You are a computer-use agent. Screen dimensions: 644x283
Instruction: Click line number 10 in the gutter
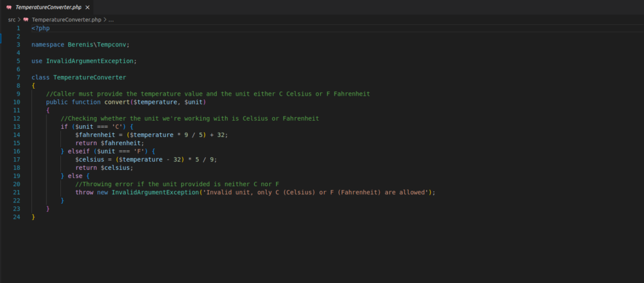click(17, 103)
